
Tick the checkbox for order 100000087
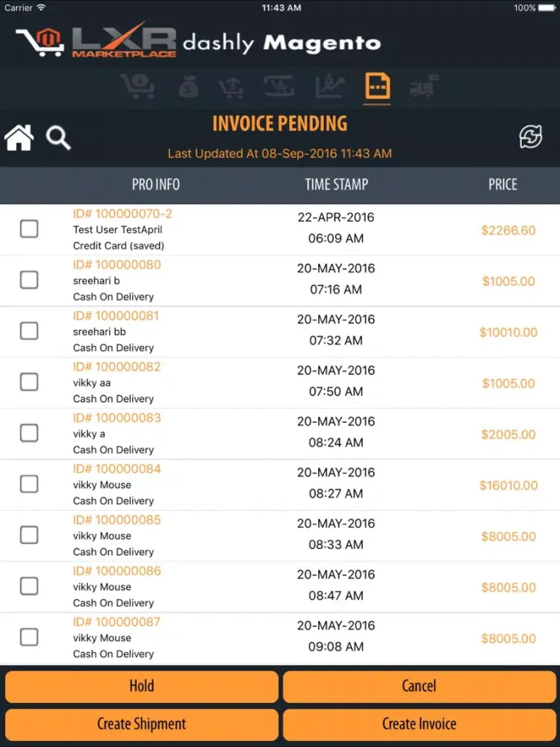(x=29, y=637)
